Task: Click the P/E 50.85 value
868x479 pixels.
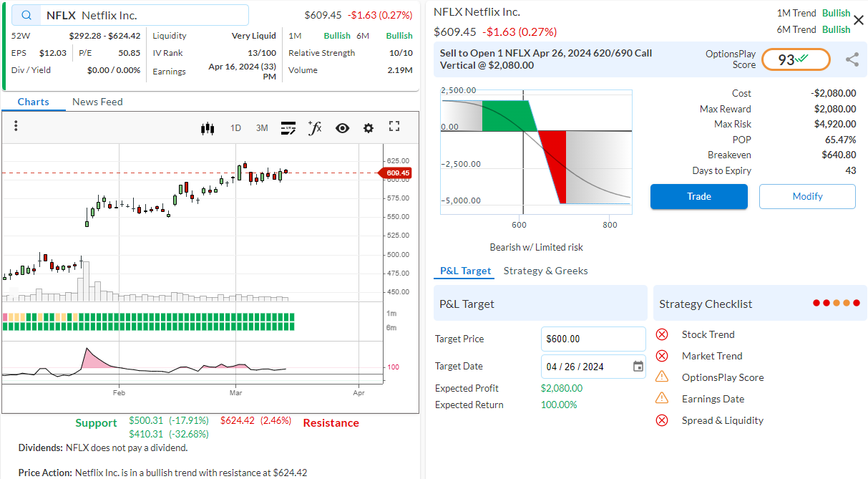Action: click(x=130, y=53)
